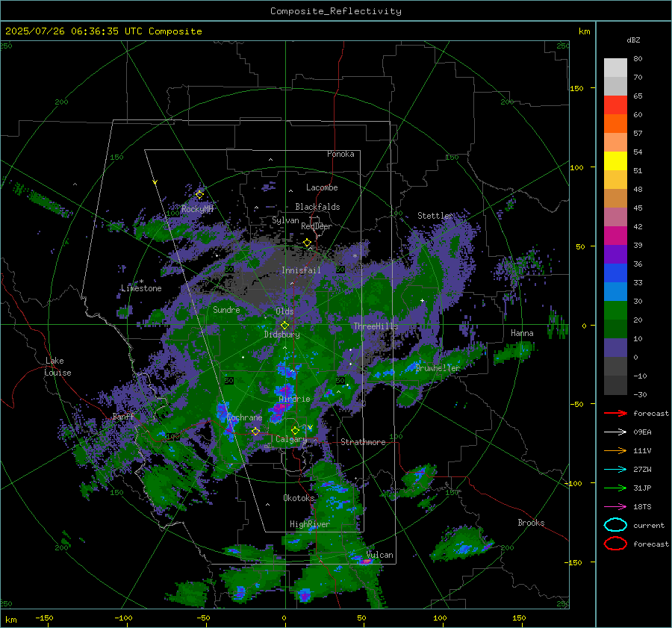Select the yellow diamond marker above RockyMH

pyautogui.click(x=199, y=195)
